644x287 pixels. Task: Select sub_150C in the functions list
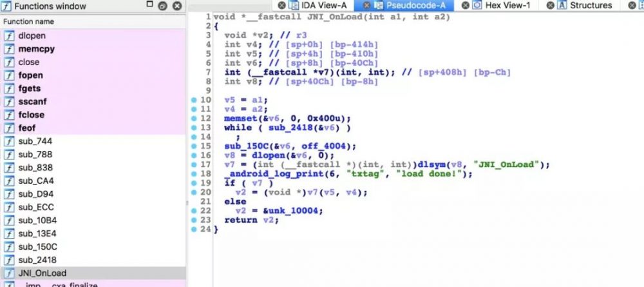[x=93, y=246]
